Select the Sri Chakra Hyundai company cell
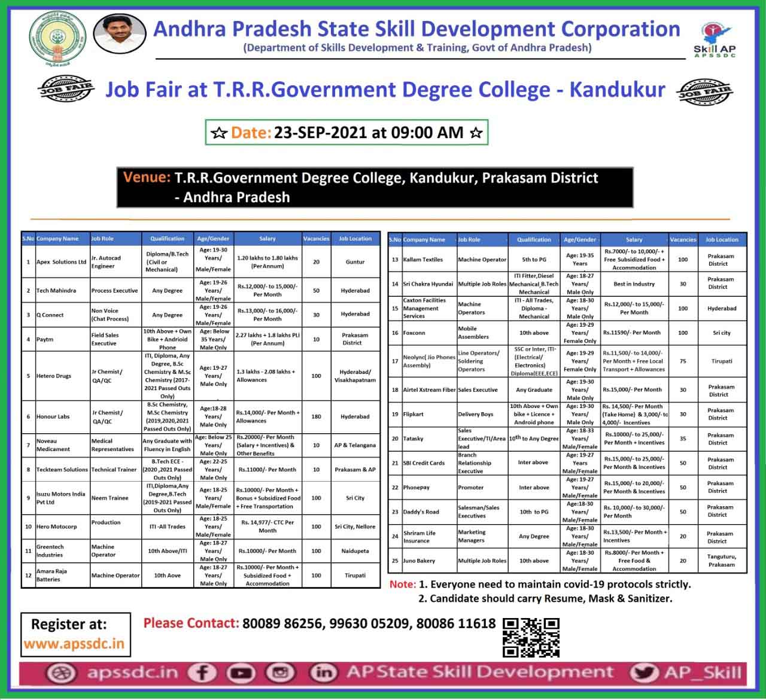Viewport: 766px width, 700px height. click(x=429, y=284)
